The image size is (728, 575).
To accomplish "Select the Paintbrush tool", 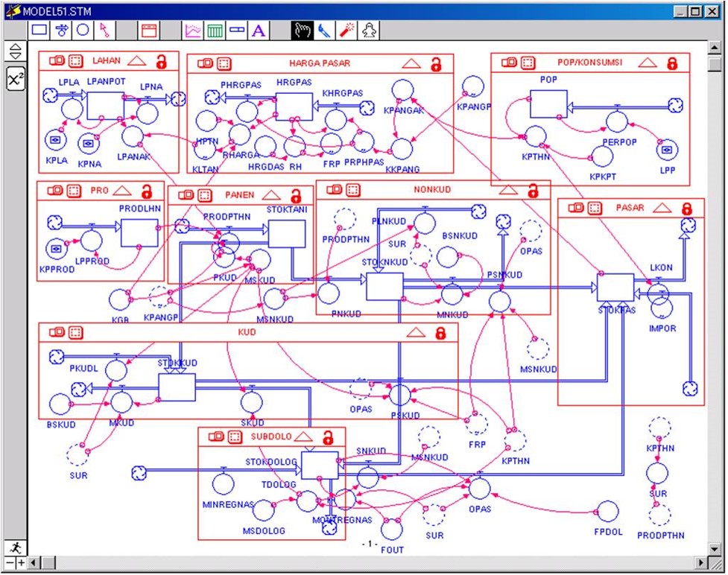I will 324,31.
